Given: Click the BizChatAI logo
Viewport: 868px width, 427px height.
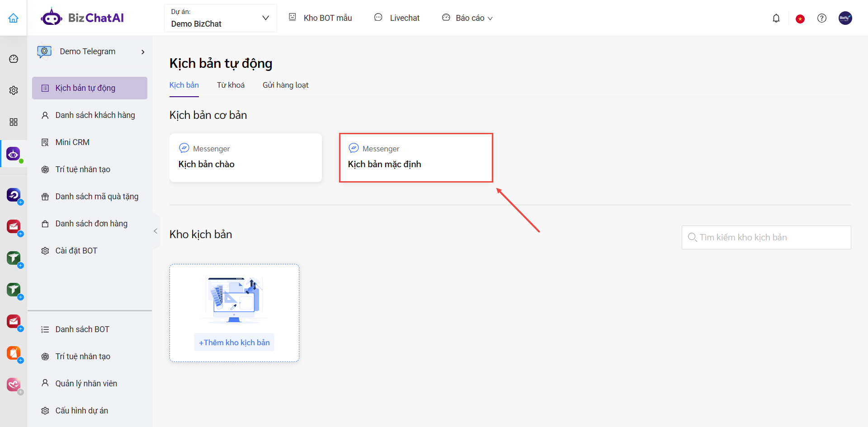Looking at the screenshot, I should (82, 18).
